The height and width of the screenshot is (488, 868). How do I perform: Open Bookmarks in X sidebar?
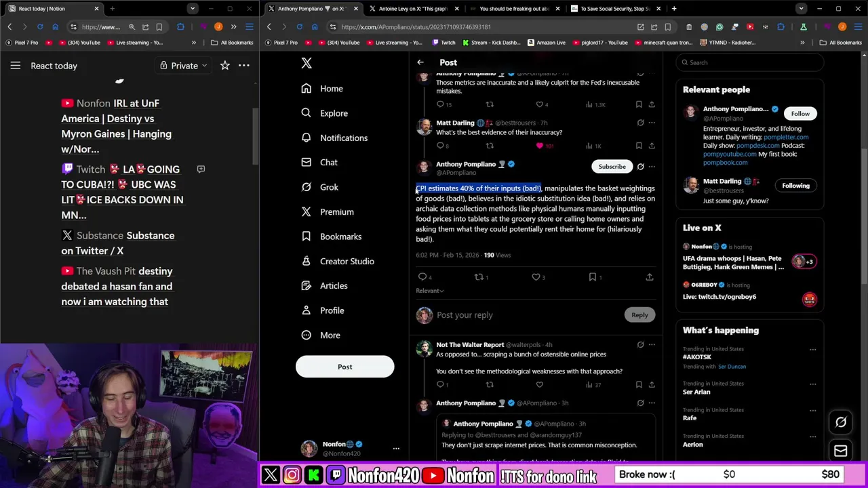332,237
